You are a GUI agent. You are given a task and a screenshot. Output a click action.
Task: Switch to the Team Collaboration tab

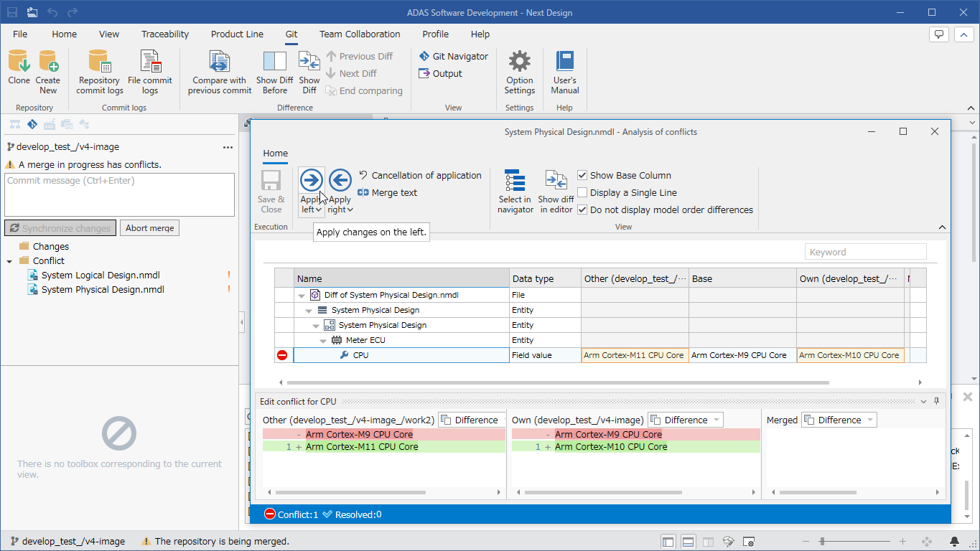[x=360, y=34]
